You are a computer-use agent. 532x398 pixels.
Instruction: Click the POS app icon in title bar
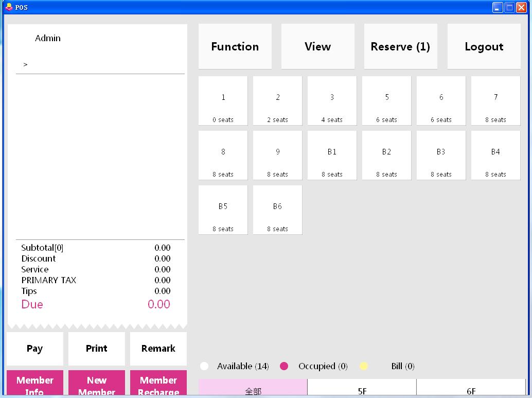tap(9, 7)
